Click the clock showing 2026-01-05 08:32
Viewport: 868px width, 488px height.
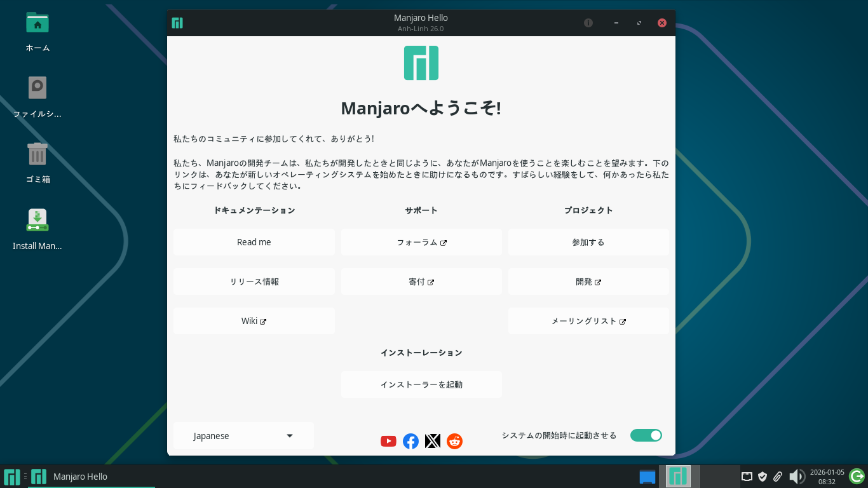click(827, 477)
